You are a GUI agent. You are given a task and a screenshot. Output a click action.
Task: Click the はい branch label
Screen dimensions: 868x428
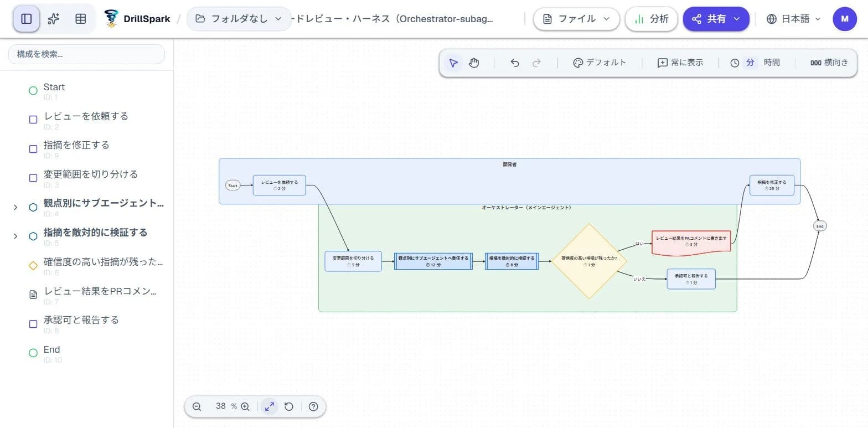pos(639,244)
